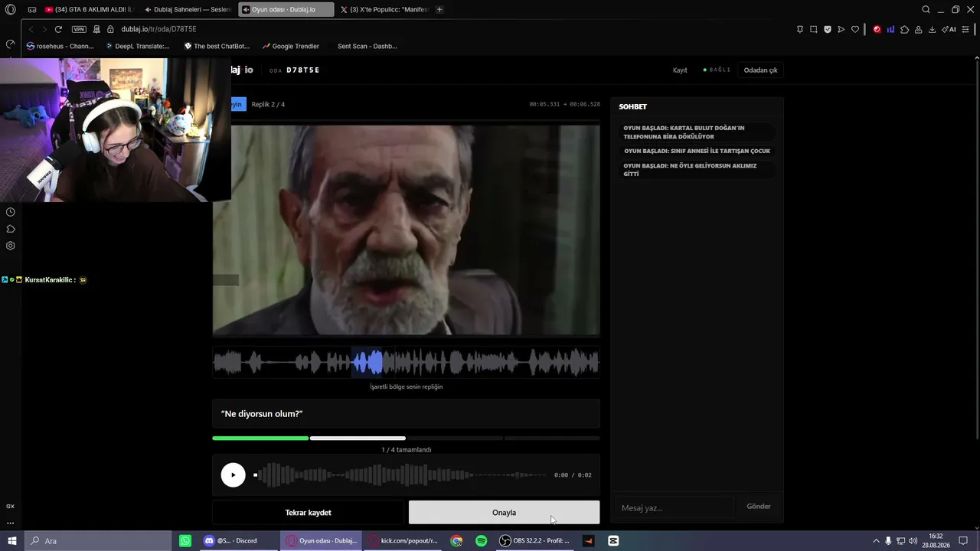980x551 pixels.
Task: Take a snapshot with the capture icon
Action: (814, 29)
